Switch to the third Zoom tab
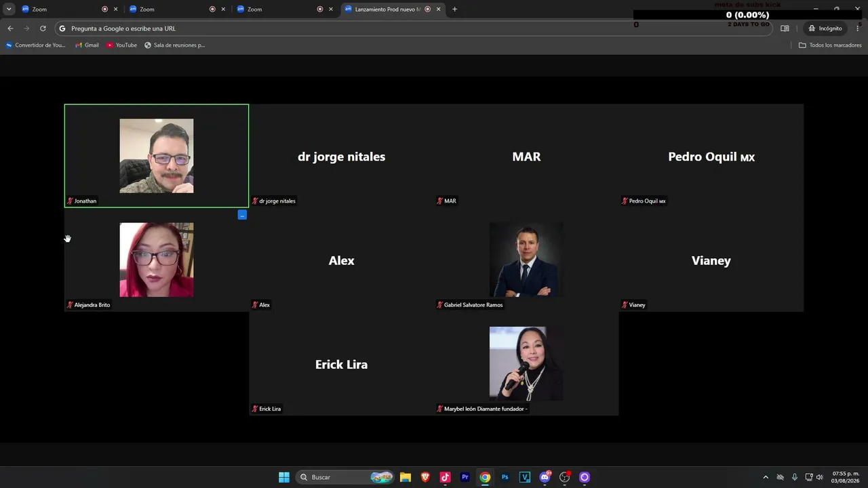This screenshot has height=488, width=868. [x=283, y=9]
